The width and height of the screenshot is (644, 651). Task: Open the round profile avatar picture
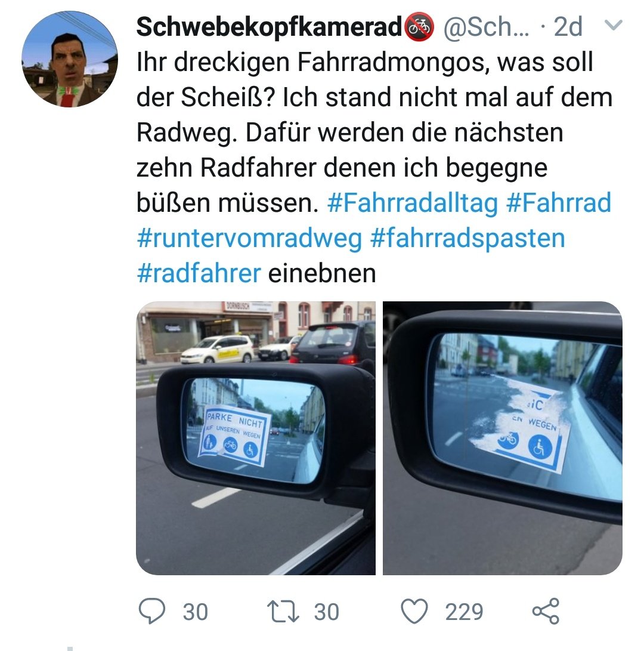(70, 59)
